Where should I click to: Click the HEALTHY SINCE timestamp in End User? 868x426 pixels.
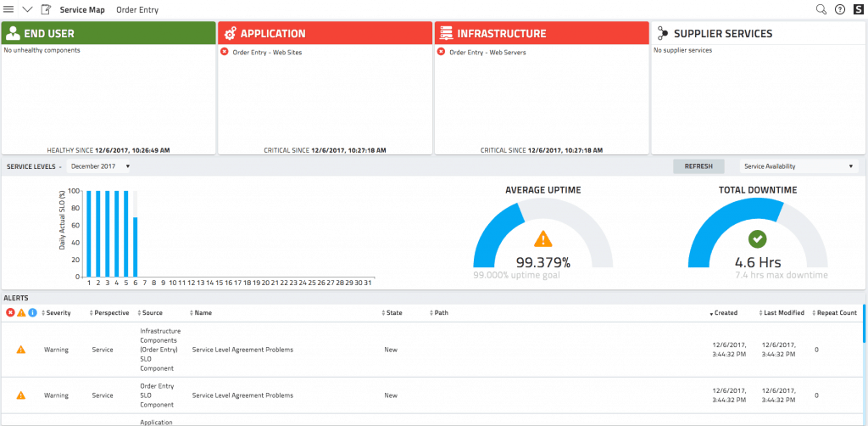132,150
